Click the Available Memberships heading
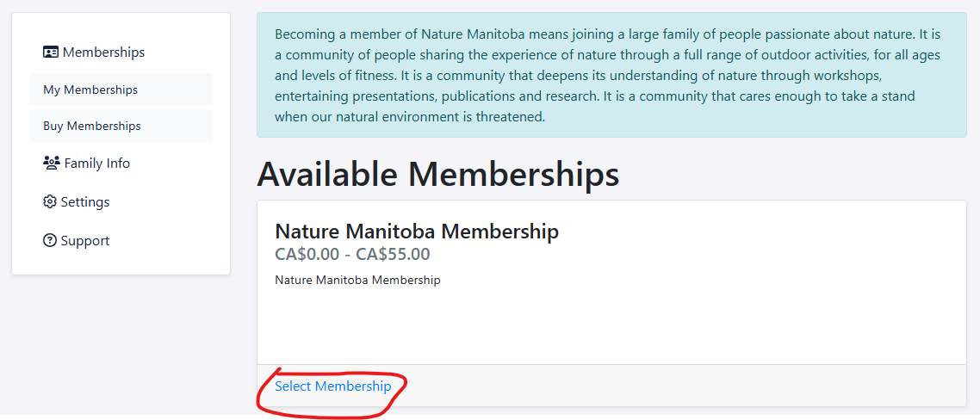Screen dimensions: 980x420 point(437,175)
